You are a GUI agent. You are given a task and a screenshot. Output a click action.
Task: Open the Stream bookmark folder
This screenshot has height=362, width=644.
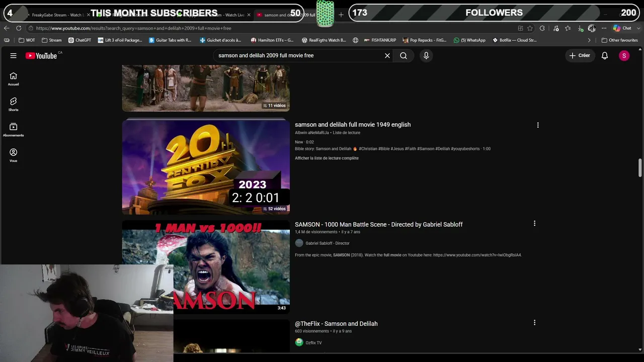tap(52, 40)
